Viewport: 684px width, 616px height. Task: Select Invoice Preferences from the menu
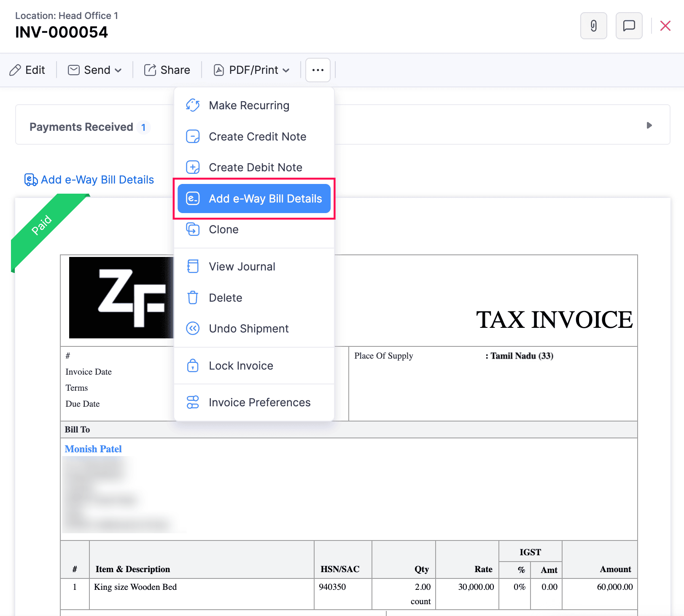click(260, 402)
